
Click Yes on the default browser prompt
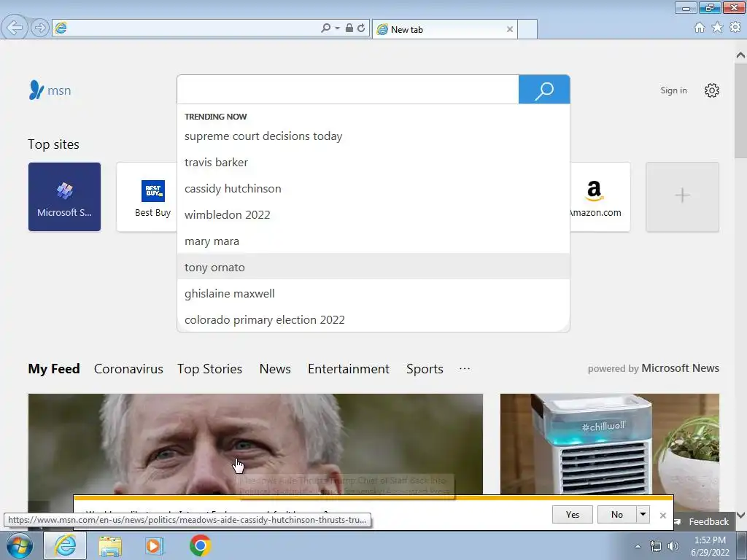[x=573, y=515]
